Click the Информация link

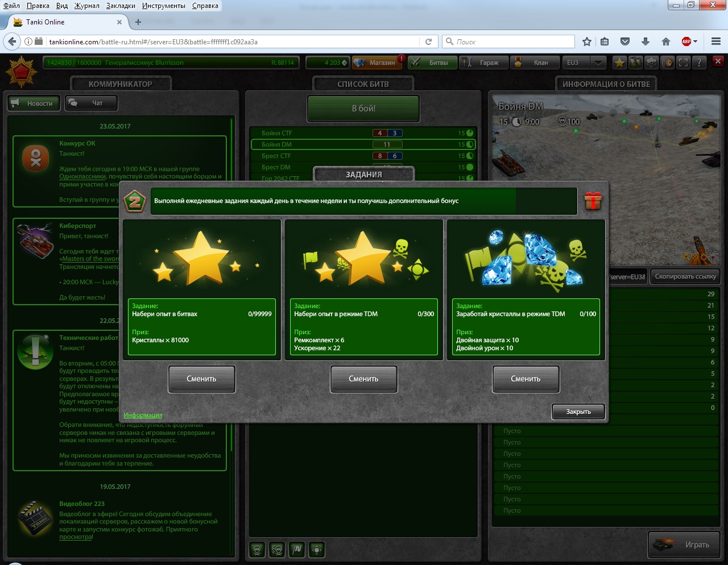(x=143, y=415)
